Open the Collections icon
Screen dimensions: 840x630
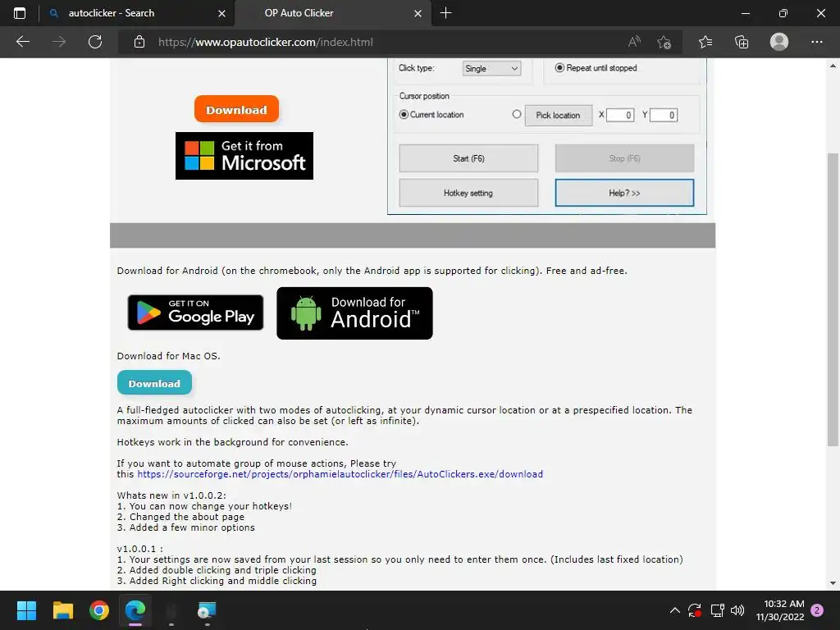tap(742, 42)
